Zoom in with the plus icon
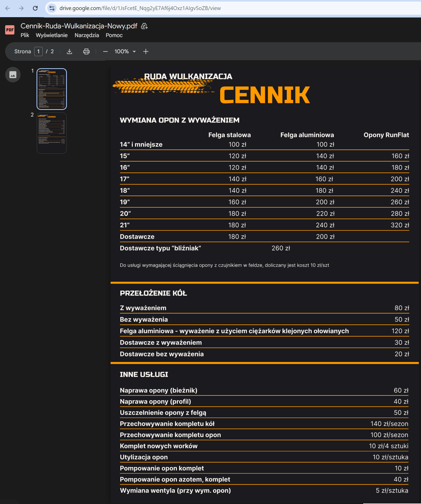 146,51
